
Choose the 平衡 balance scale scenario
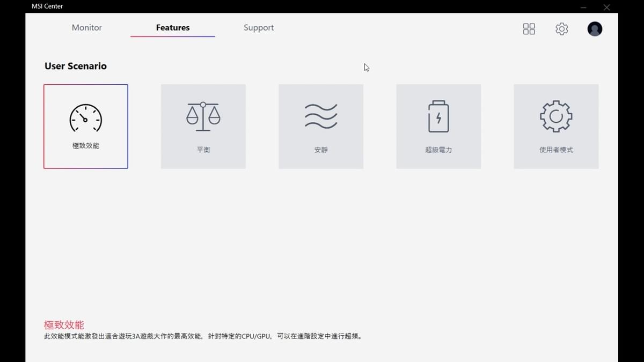pos(203,127)
